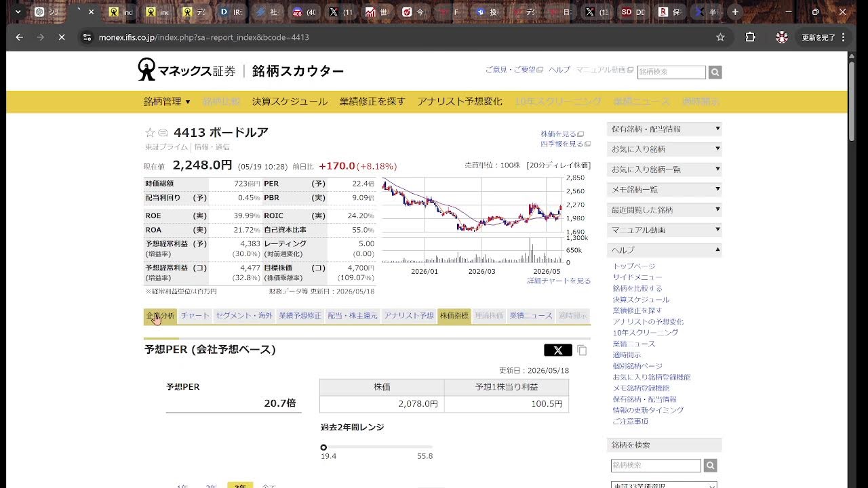Click the sidebar search magnifier button

pyautogui.click(x=710, y=466)
